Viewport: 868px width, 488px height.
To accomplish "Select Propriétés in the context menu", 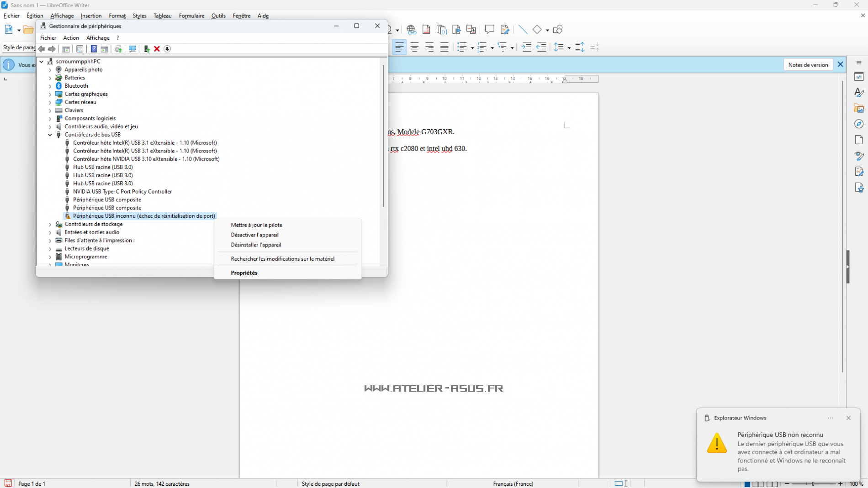I will [244, 273].
